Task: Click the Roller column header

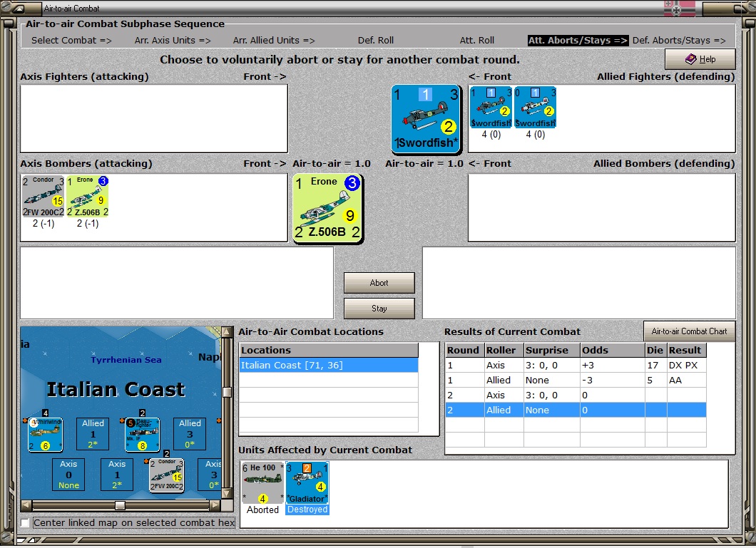Action: pos(504,350)
